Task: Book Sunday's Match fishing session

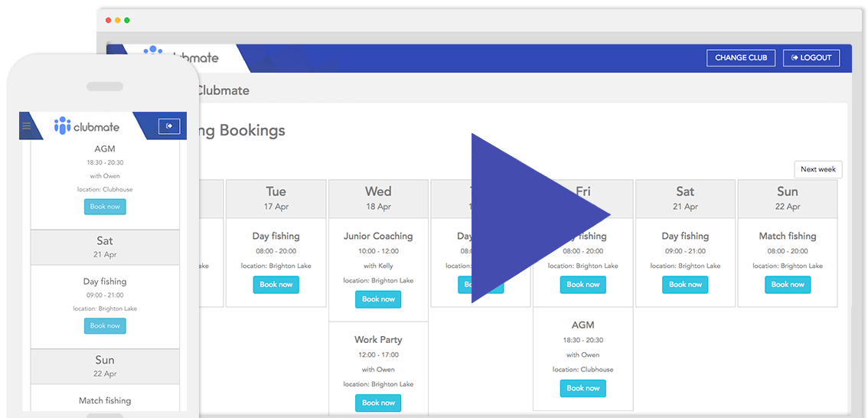Action: click(788, 285)
